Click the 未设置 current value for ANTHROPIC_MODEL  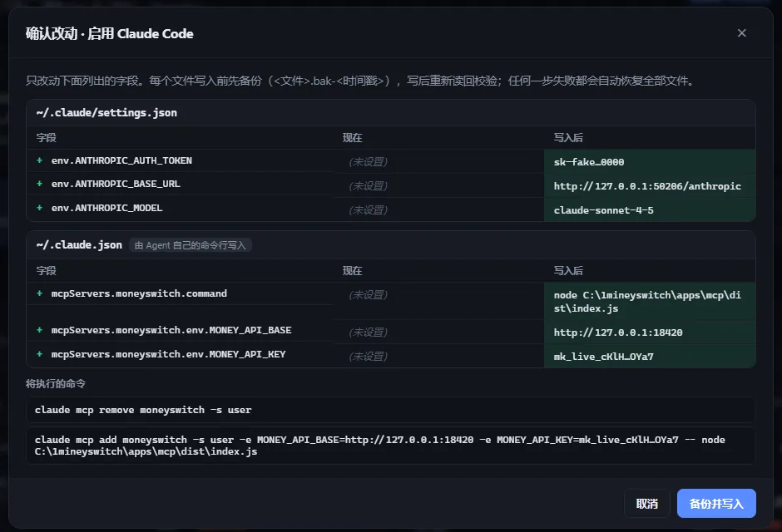point(368,210)
